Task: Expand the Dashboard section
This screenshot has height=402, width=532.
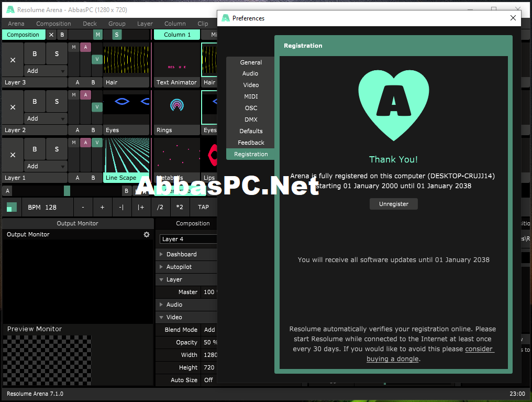Action: click(x=161, y=254)
